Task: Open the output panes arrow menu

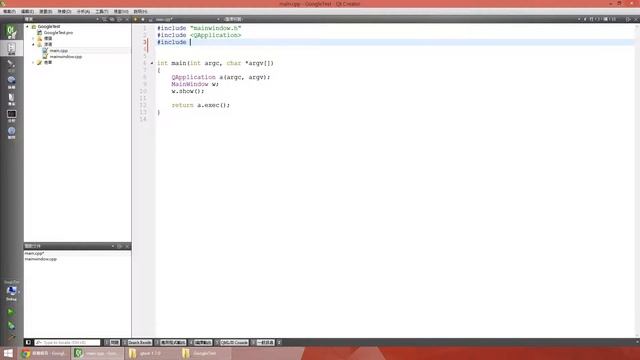Action: pyautogui.click(x=279, y=342)
